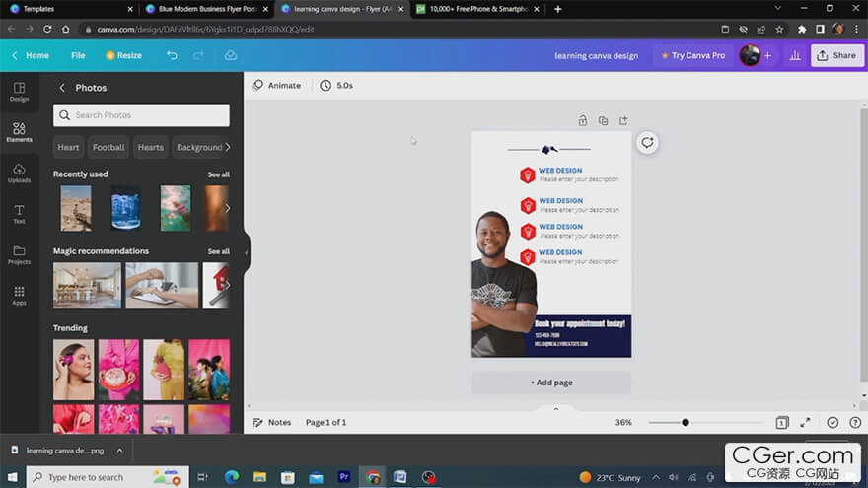Open the File menu
The width and height of the screenshot is (868, 488).
point(78,56)
